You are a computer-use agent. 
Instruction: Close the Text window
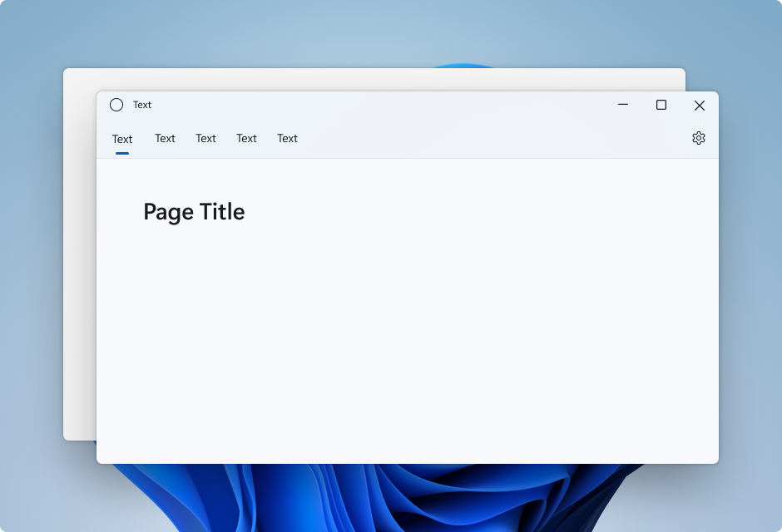pyautogui.click(x=699, y=106)
